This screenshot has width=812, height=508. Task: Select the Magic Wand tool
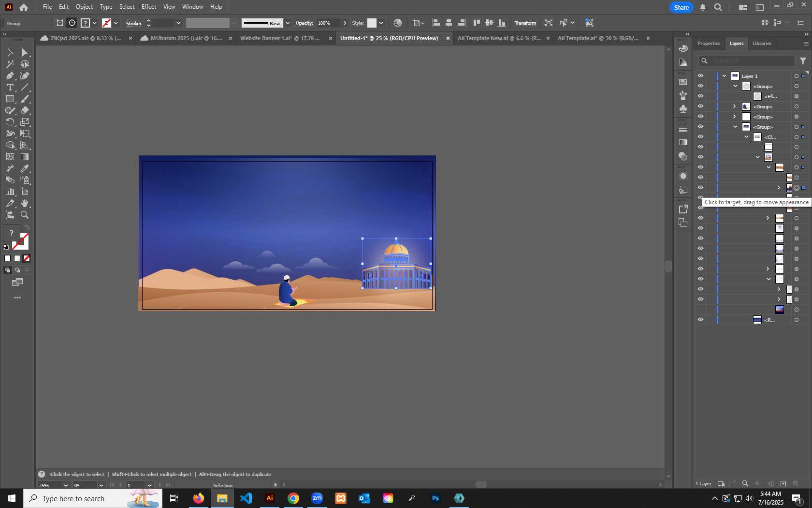coord(10,64)
